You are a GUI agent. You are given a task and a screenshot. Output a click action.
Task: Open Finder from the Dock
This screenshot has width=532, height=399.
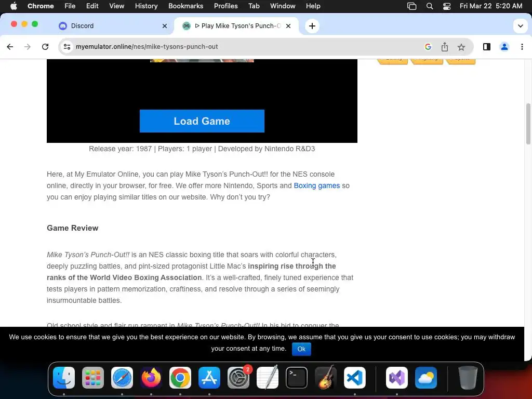click(x=64, y=378)
